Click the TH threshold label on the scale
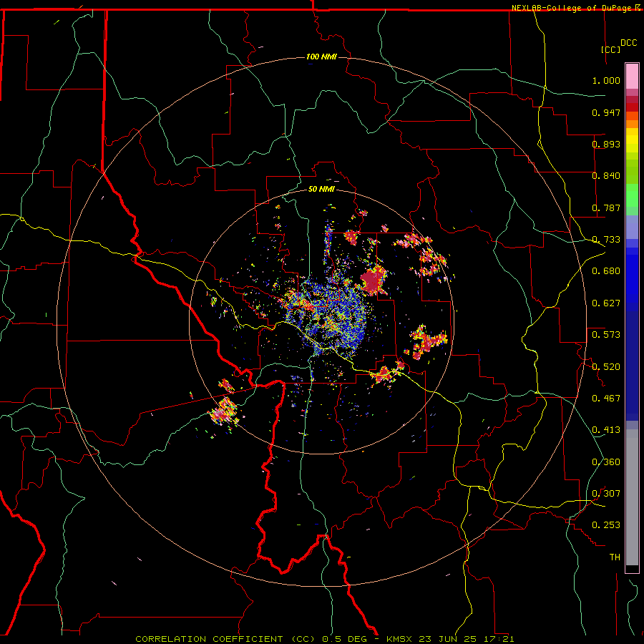The width and height of the screenshot is (644, 644). pyautogui.click(x=615, y=557)
